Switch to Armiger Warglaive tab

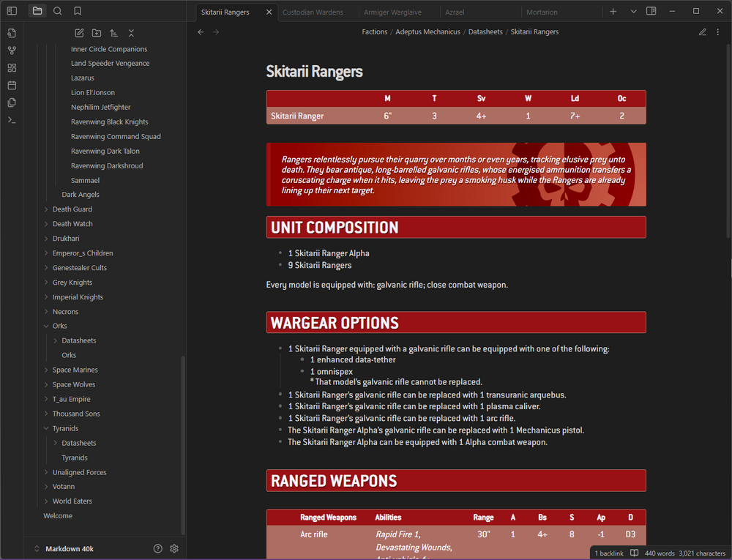tap(392, 12)
